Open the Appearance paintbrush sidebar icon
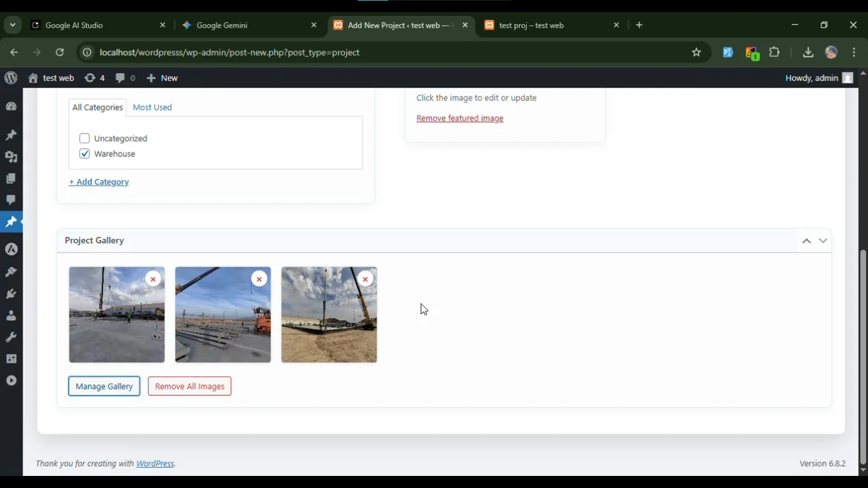Screen dimensions: 868x488 [11, 272]
